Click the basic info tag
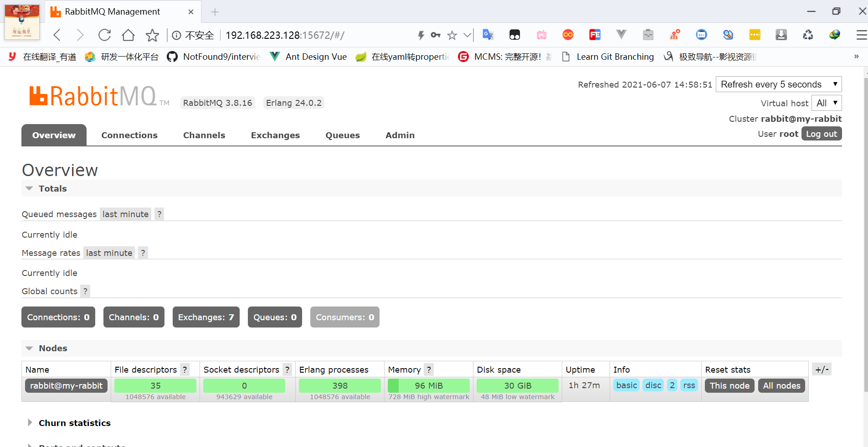This screenshot has width=868, height=447. click(627, 385)
